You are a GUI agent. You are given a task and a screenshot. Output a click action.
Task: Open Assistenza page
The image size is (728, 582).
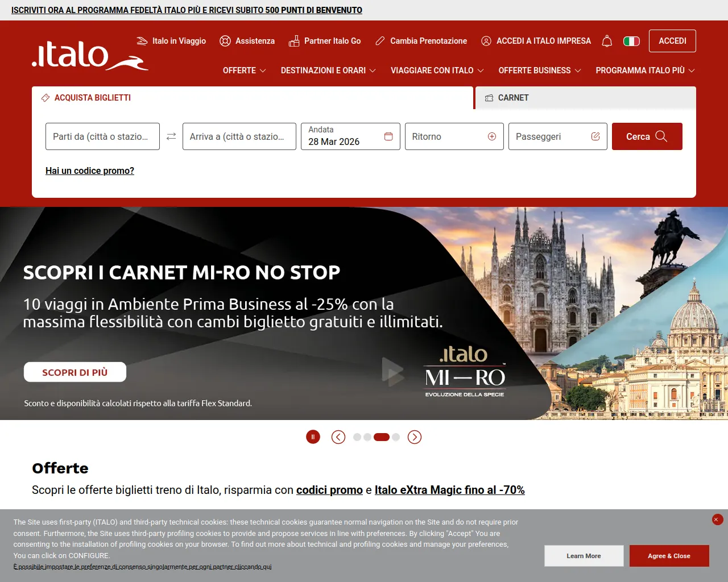coord(247,41)
